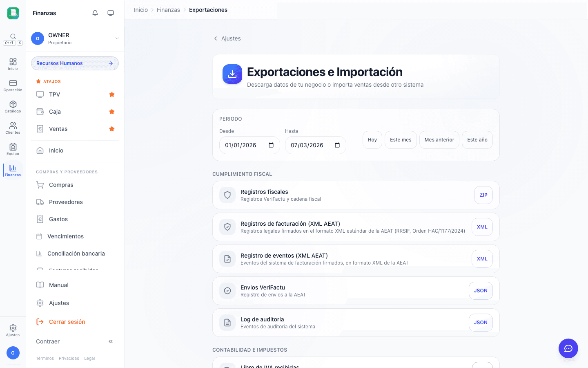The image size is (588, 368).
Task: Set period to Mes anterior
Action: [439, 140]
